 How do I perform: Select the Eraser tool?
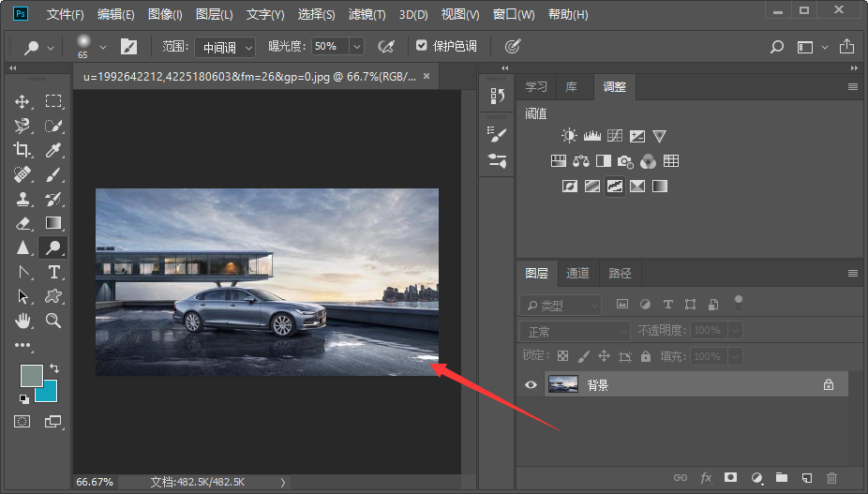pos(22,223)
